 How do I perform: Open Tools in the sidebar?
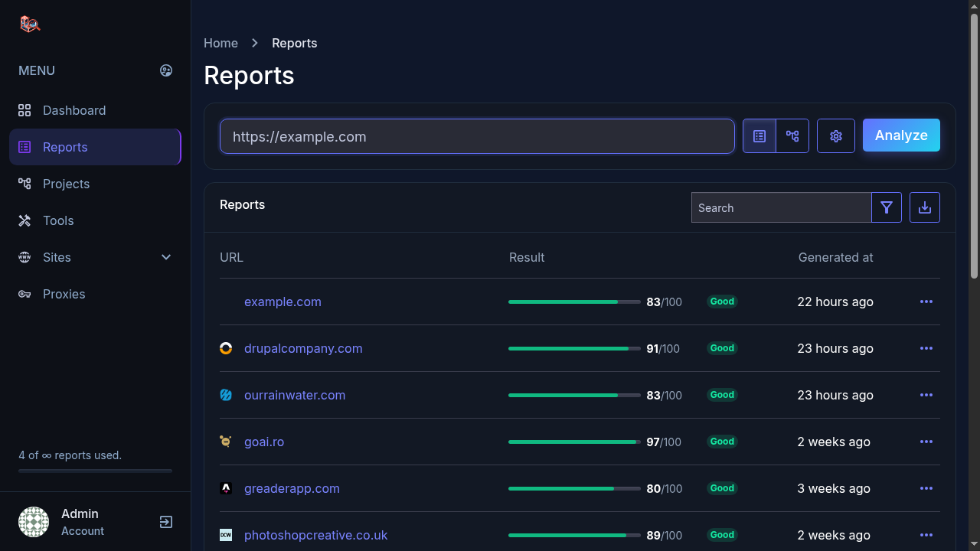coord(95,220)
